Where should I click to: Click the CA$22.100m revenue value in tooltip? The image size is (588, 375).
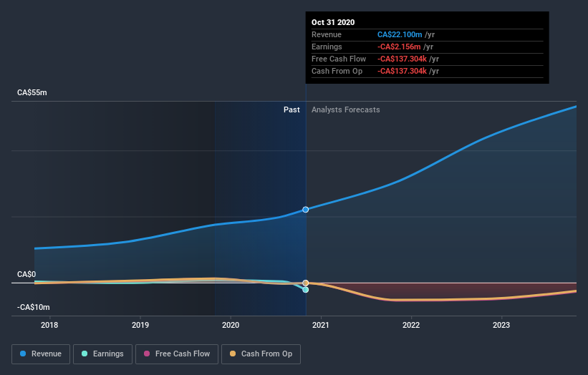click(x=400, y=34)
